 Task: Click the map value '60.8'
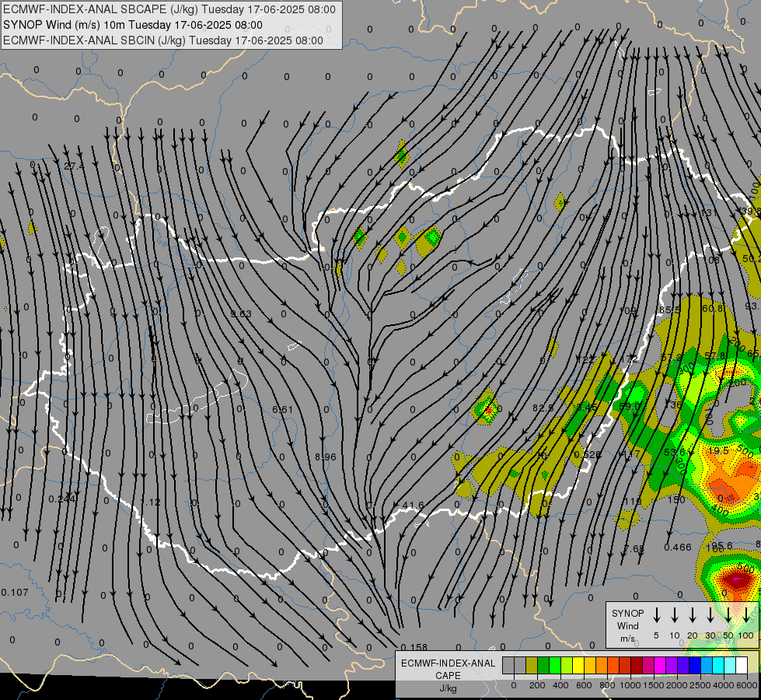coord(714,308)
